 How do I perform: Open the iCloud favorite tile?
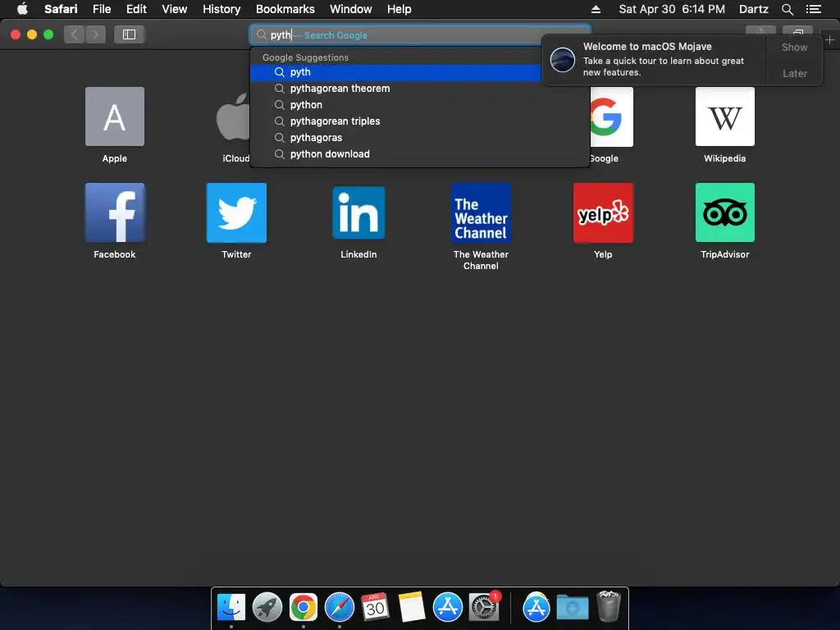[233, 116]
